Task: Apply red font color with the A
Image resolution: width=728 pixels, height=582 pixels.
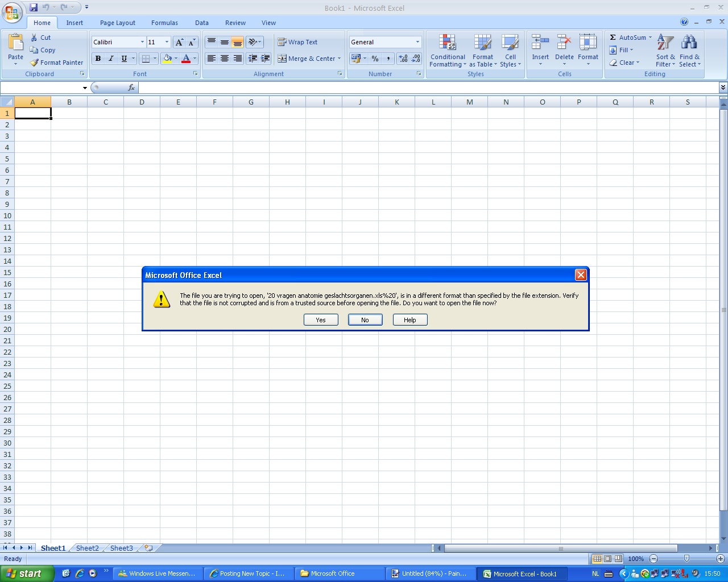Action: (186, 59)
